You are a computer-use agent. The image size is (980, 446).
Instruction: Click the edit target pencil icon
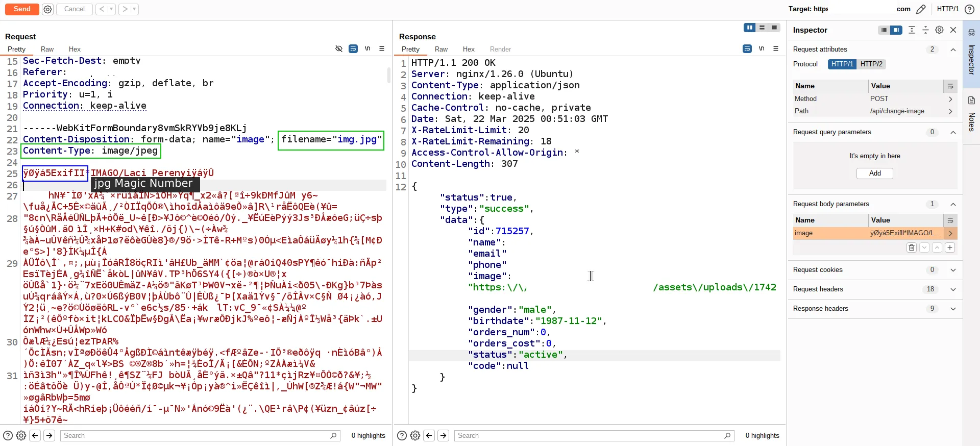pos(921,9)
